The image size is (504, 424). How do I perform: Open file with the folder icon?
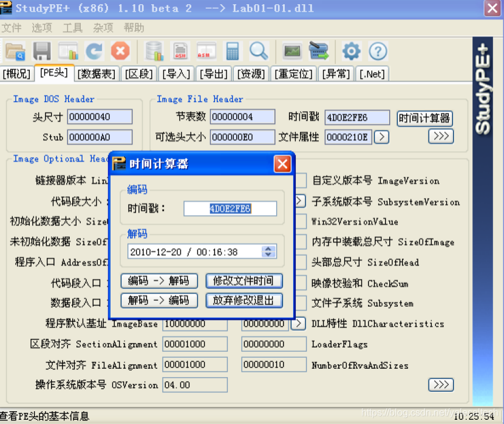click(15, 52)
